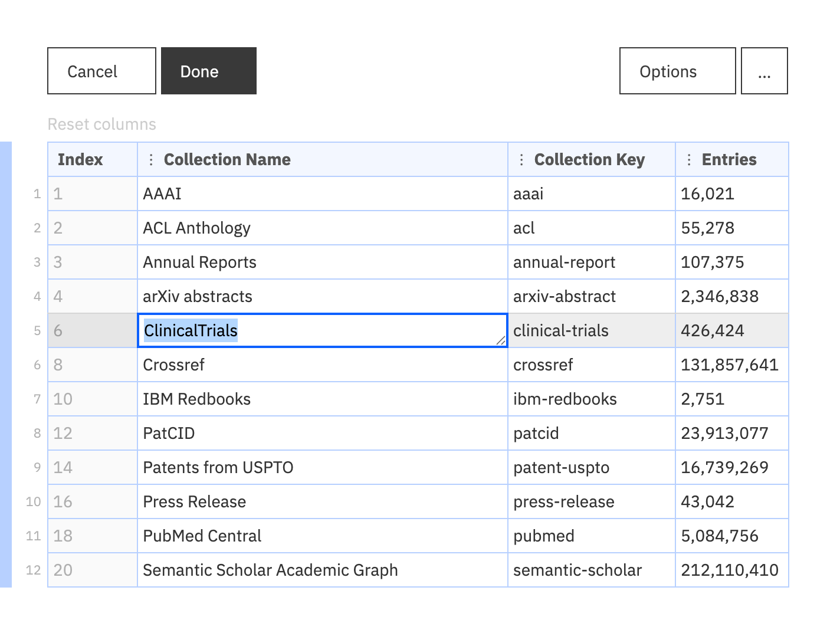Select the 23,913,077 entries cell

(732, 433)
